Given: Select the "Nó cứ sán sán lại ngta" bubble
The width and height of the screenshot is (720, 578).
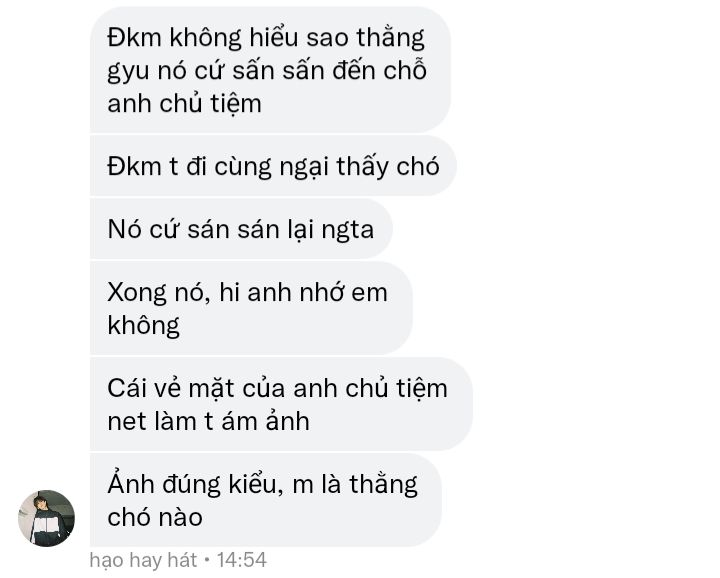Looking at the screenshot, I should pyautogui.click(x=241, y=229).
